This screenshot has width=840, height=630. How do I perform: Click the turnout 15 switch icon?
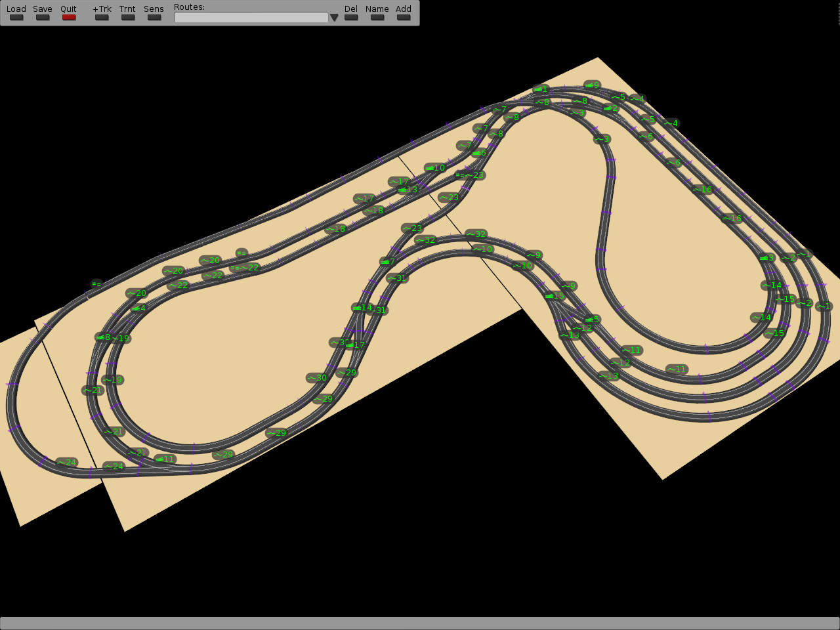555,296
